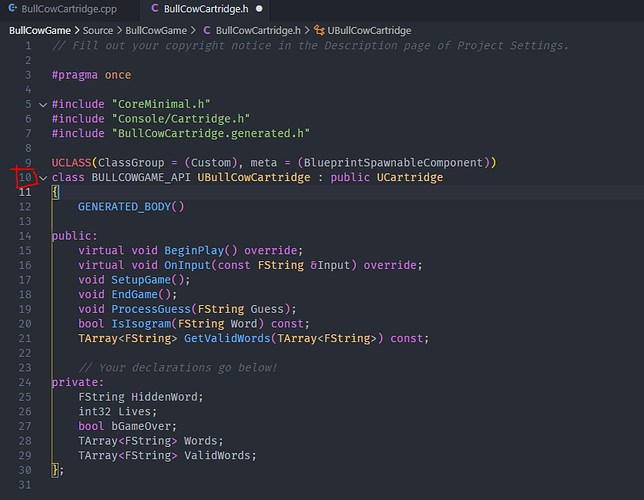Fold the class definition at line 10

click(42, 177)
